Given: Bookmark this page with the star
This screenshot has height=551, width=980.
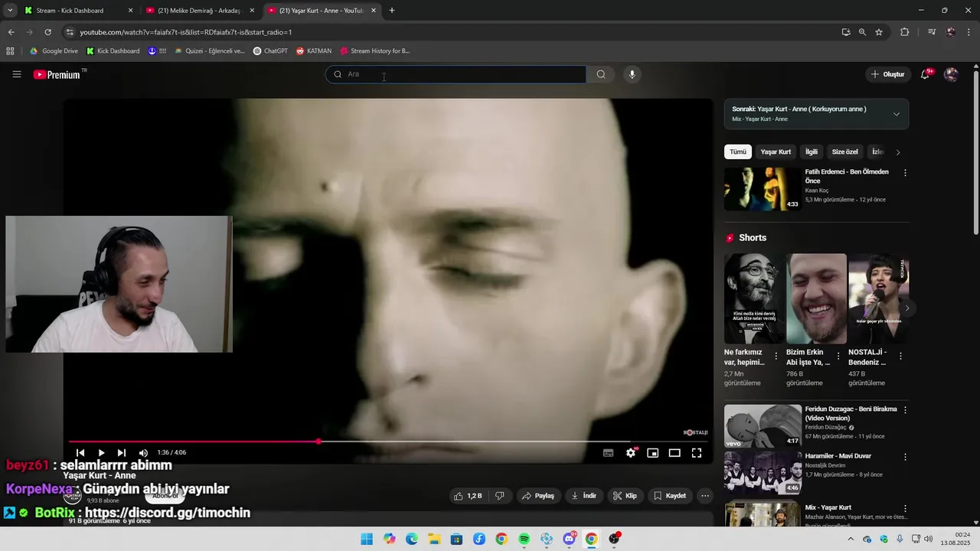Looking at the screenshot, I should 879,32.
